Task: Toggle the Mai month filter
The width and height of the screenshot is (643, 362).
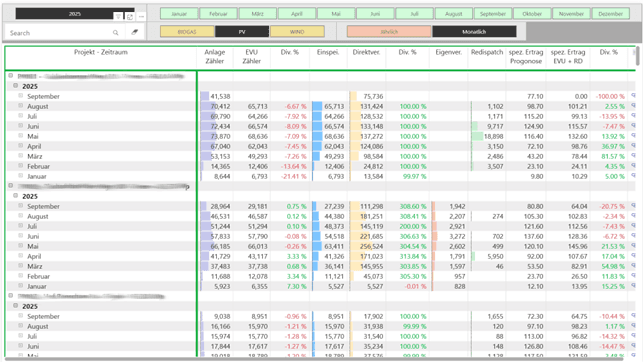Action: [x=336, y=14]
